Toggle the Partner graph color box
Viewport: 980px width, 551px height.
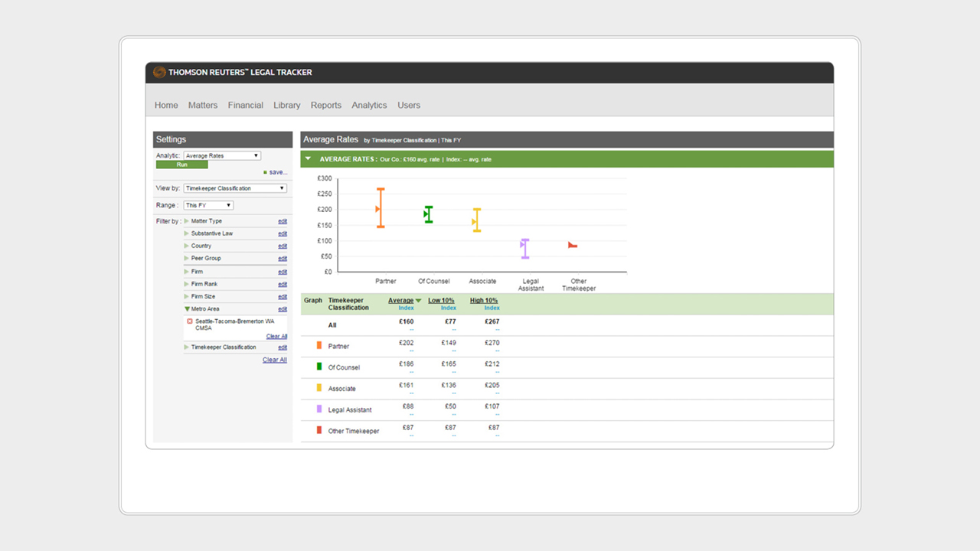tap(319, 346)
